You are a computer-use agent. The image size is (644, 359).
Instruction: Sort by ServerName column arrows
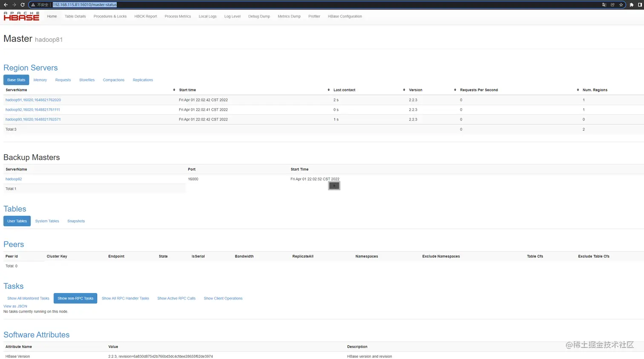click(174, 90)
